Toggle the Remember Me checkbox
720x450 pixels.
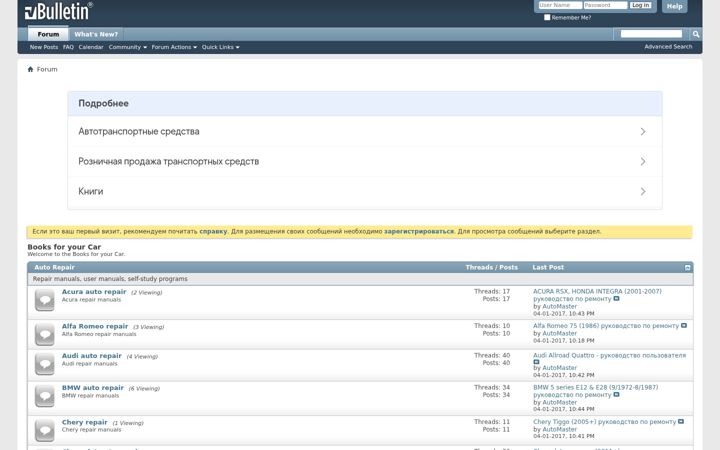pos(547,17)
